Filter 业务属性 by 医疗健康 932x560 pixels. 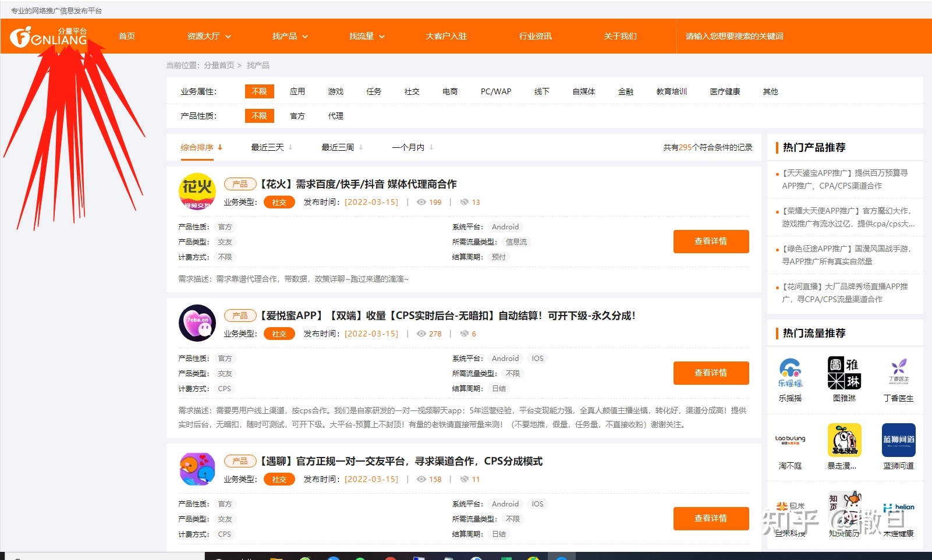[x=725, y=91]
